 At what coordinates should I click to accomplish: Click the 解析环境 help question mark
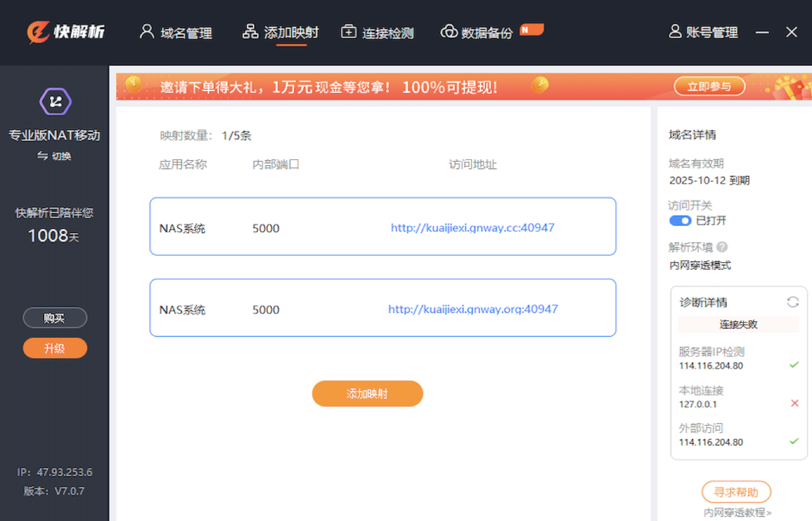722,247
